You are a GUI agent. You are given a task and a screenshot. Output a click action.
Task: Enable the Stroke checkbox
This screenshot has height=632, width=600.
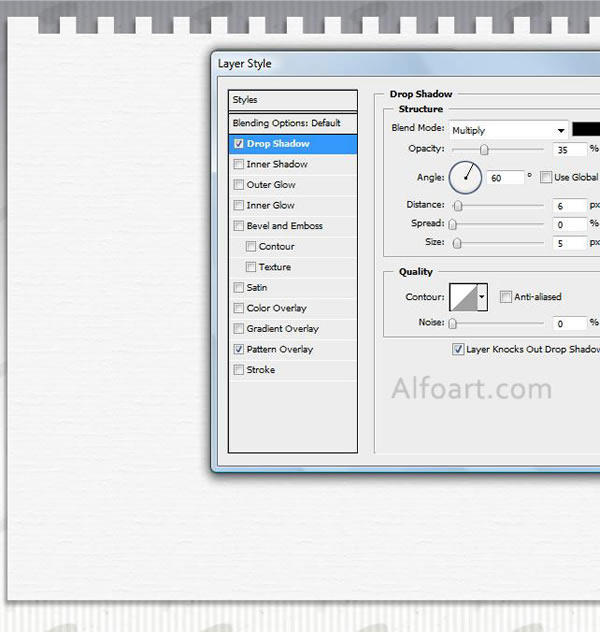point(239,370)
